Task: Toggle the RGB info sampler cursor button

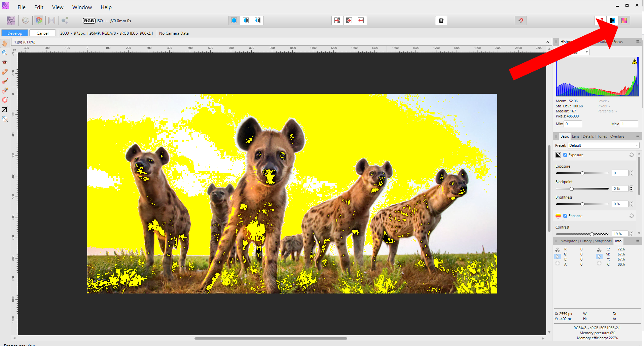Action: (557, 256)
